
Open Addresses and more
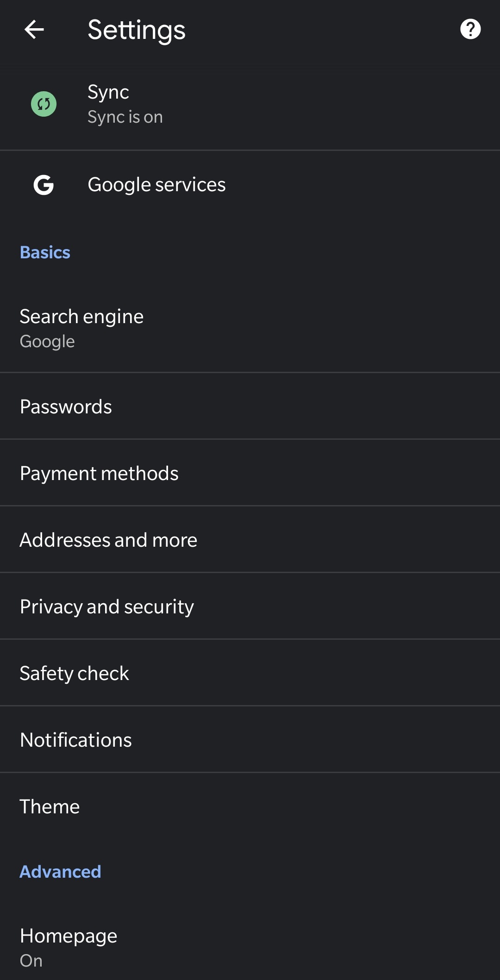250,540
